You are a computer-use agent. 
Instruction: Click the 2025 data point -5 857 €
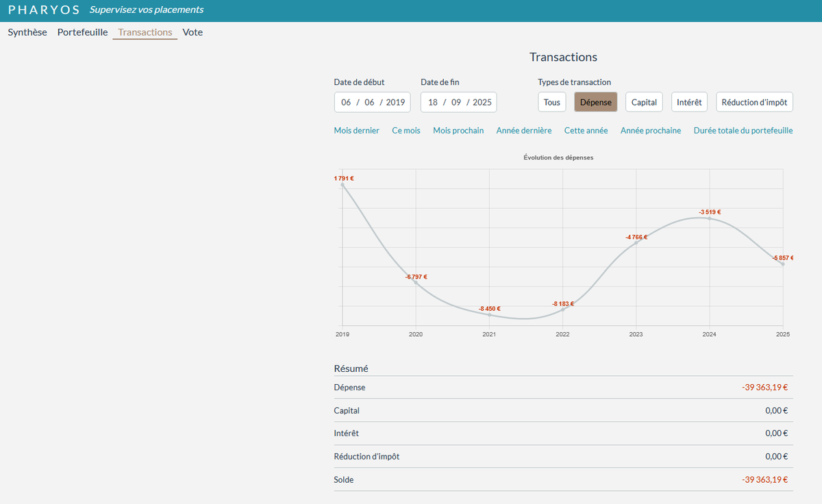coord(783,264)
